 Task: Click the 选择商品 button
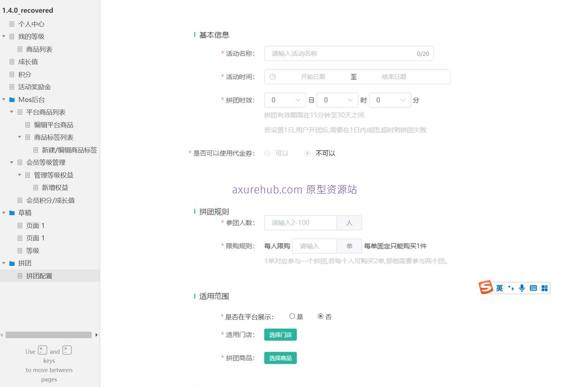tap(280, 358)
